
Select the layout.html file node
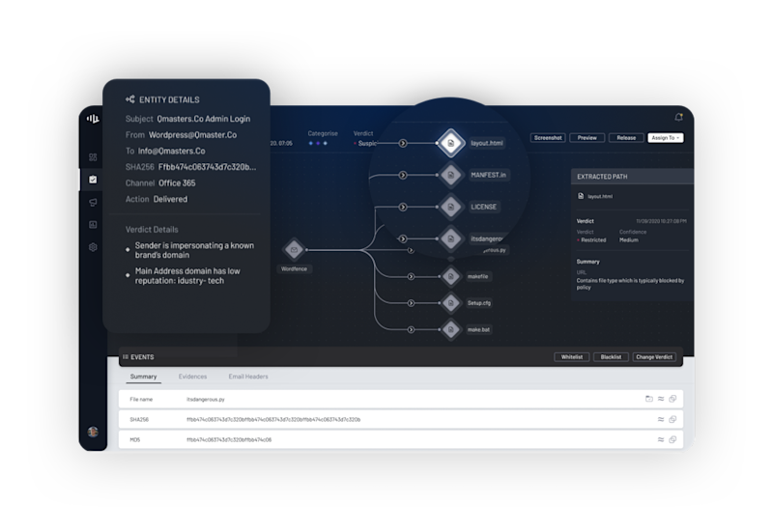tap(450, 143)
